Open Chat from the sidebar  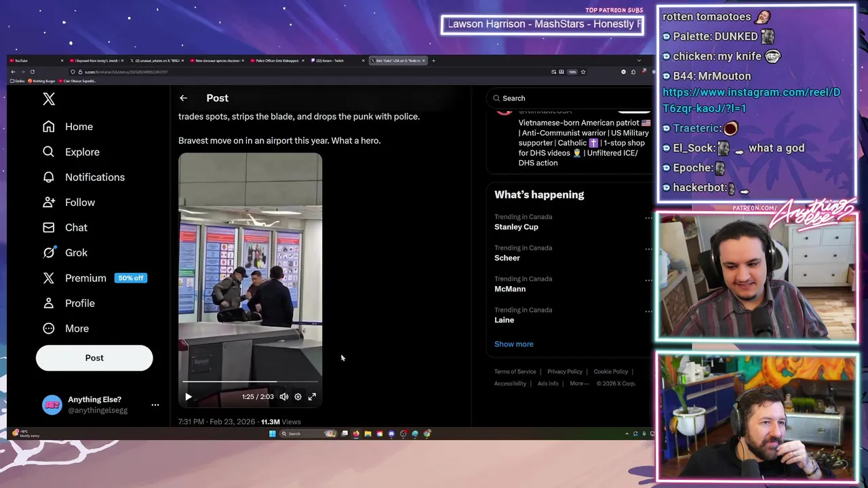coord(65,227)
